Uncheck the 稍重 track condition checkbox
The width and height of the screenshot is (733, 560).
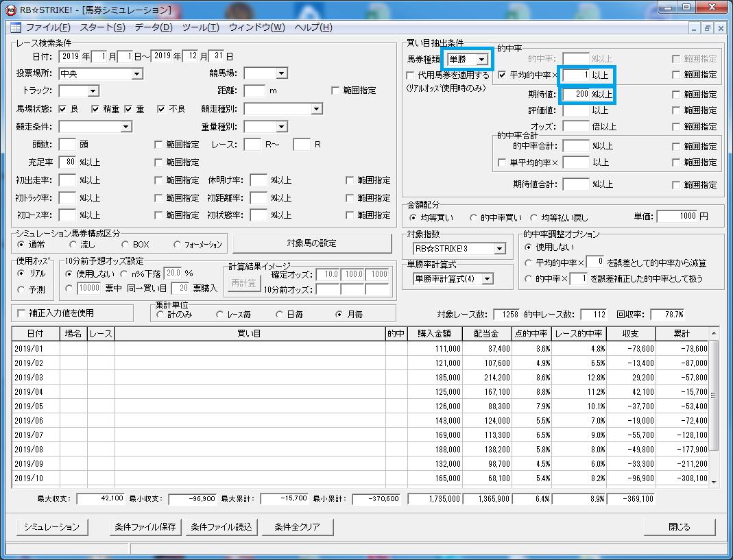coord(95,109)
